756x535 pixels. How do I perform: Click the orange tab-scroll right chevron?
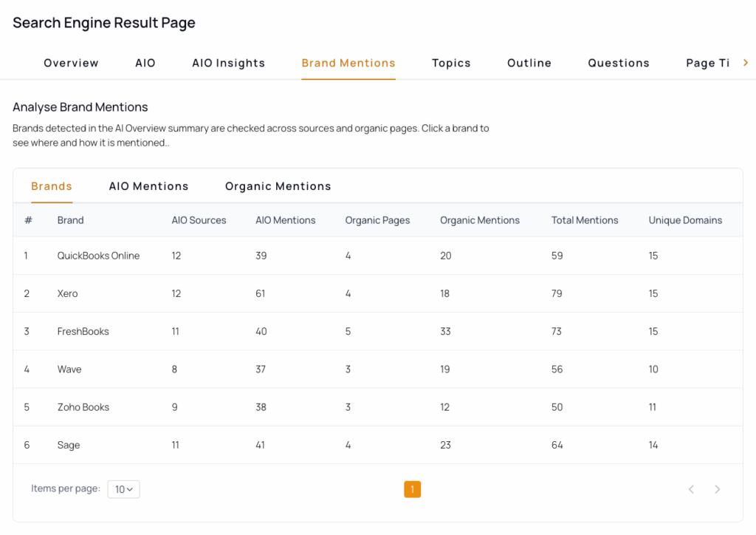point(746,63)
